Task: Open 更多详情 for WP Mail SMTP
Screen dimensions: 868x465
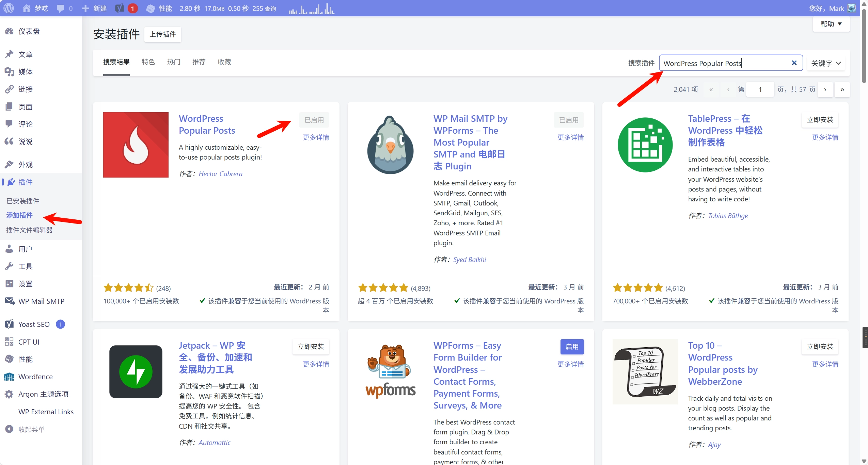Action: pos(571,137)
